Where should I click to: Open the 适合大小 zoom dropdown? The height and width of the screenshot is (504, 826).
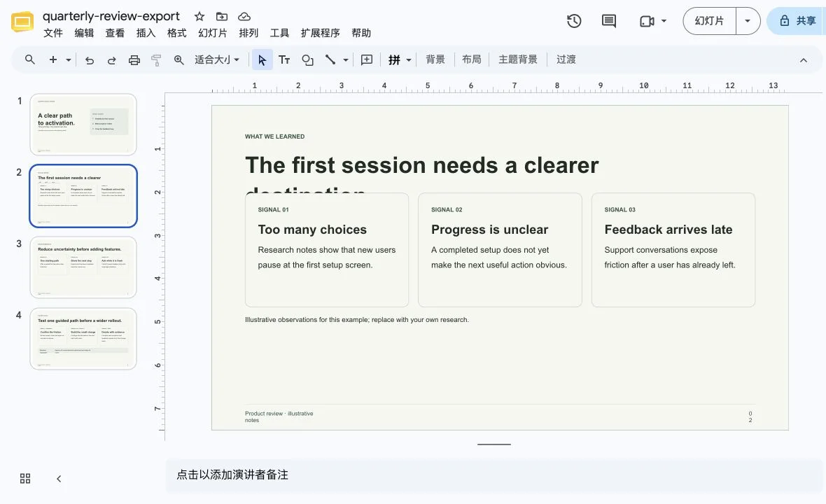[217, 60]
